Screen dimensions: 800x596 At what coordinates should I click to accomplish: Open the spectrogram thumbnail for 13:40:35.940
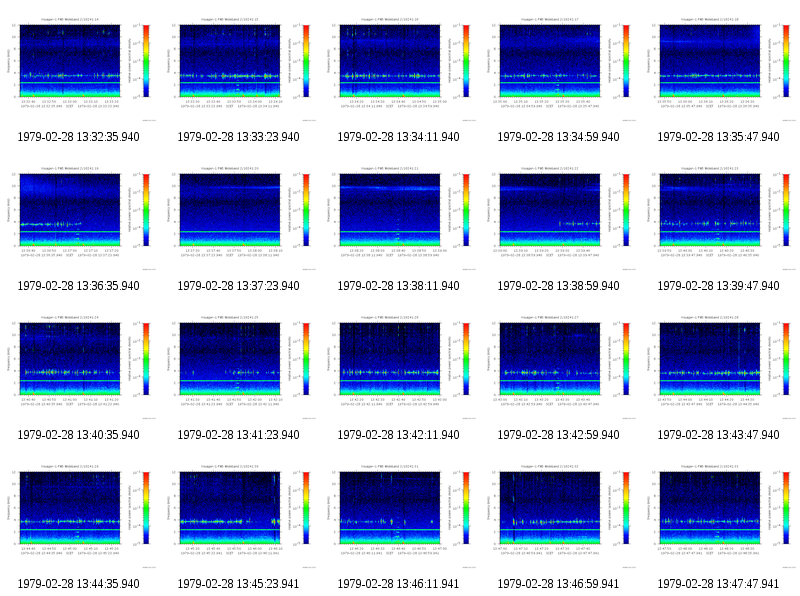coord(79,367)
